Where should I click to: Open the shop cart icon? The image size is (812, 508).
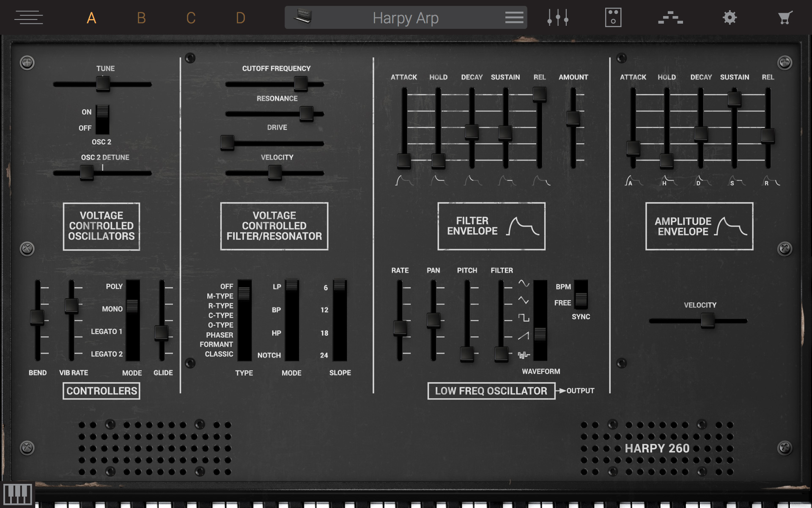pos(785,17)
